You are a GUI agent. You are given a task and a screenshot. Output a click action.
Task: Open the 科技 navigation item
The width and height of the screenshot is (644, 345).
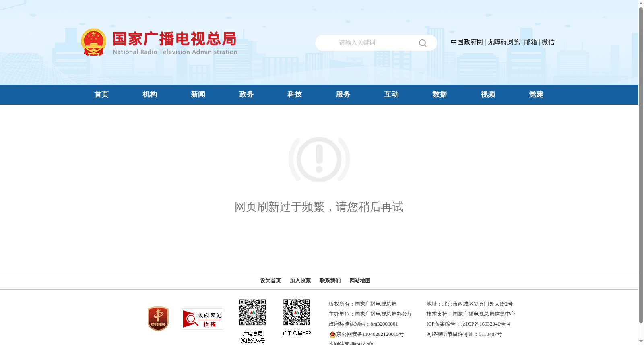tap(295, 95)
